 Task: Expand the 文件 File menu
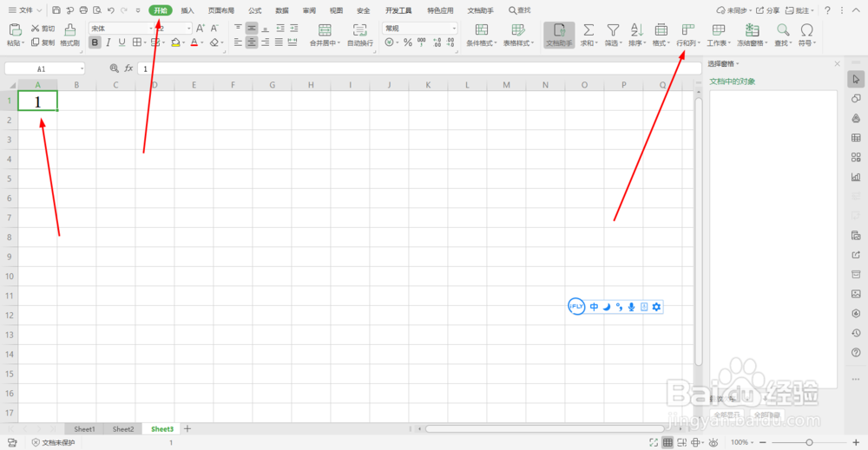click(x=25, y=10)
